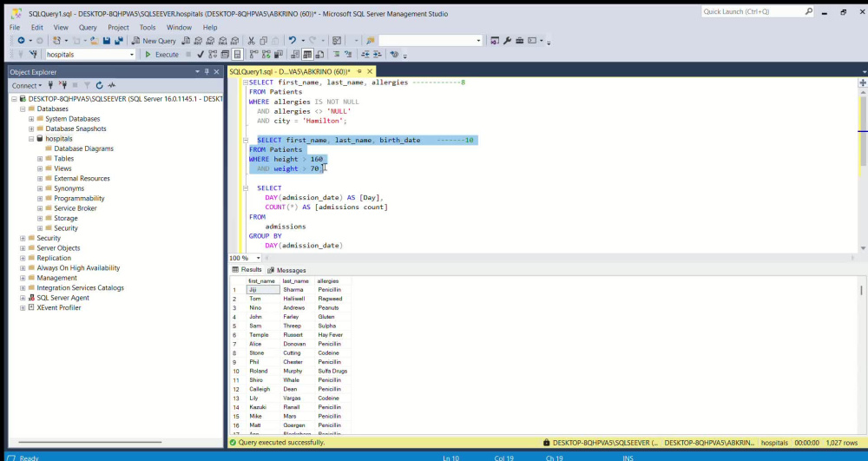
Task: Click the Execute query button
Action: click(x=161, y=54)
